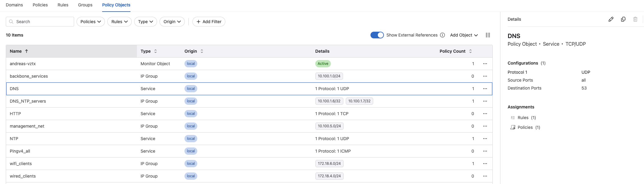The width and height of the screenshot is (644, 184).
Task: Click the duplicate object icon in Details
Action: [x=623, y=19]
